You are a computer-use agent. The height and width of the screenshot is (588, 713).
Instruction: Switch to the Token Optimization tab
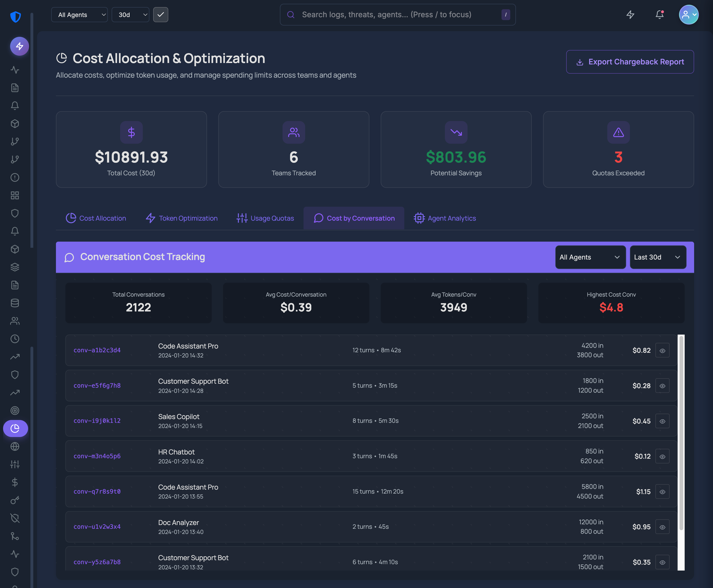[182, 218]
